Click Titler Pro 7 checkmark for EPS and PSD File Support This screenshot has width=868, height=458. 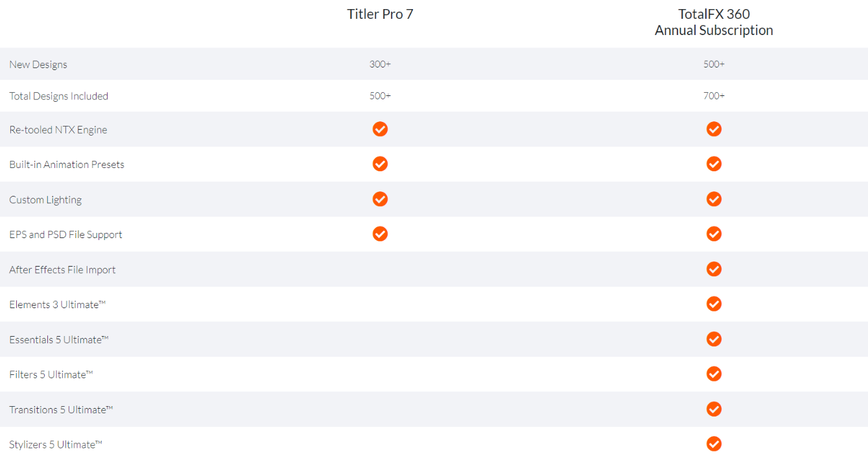point(380,234)
